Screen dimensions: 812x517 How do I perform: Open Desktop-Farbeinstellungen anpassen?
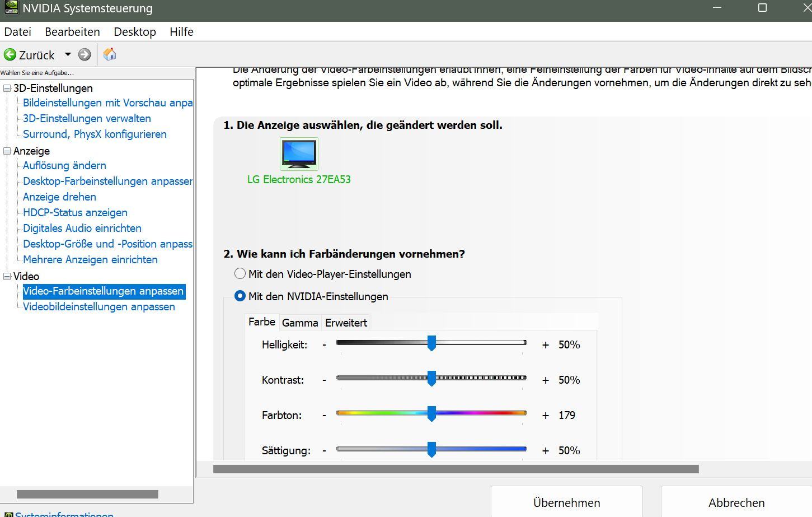107,181
